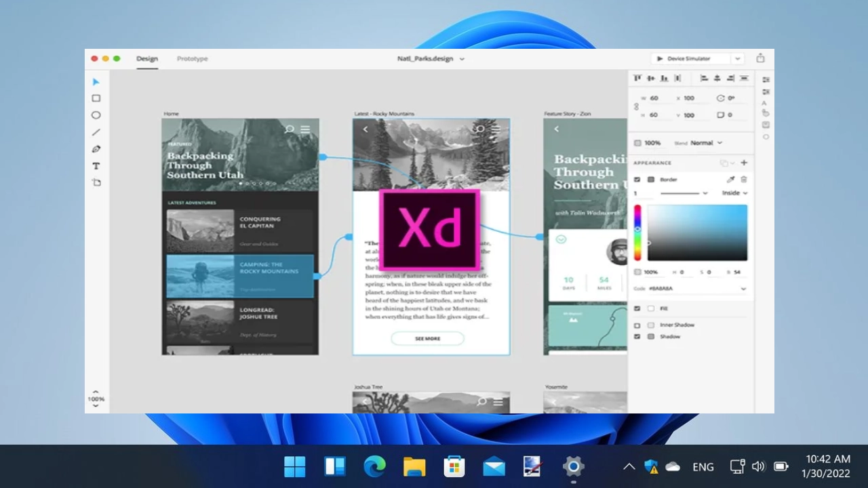Click the hue slider in color picker
The image size is (868, 488).
click(x=637, y=233)
